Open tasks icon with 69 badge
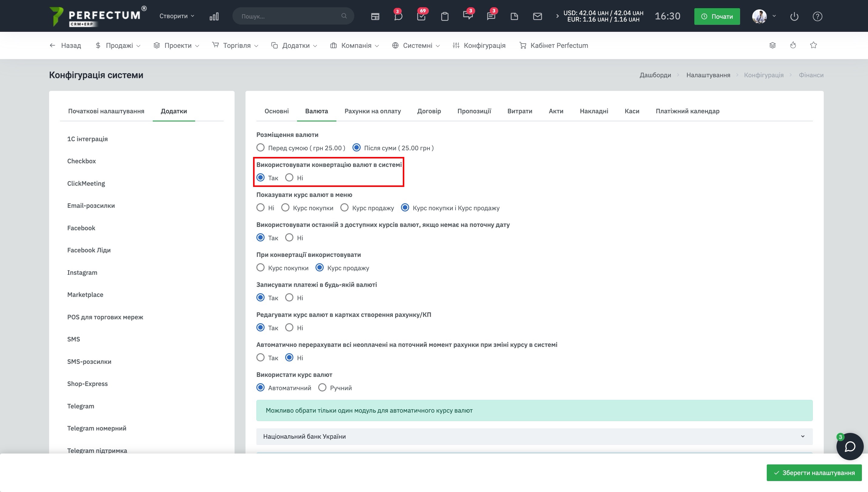This screenshot has height=492, width=868. pyautogui.click(x=421, y=16)
